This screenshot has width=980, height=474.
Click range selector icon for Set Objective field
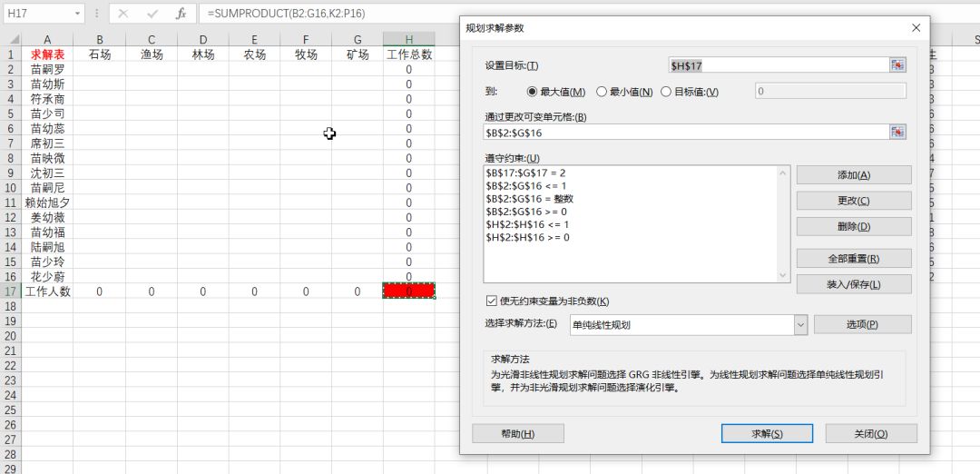[898, 65]
